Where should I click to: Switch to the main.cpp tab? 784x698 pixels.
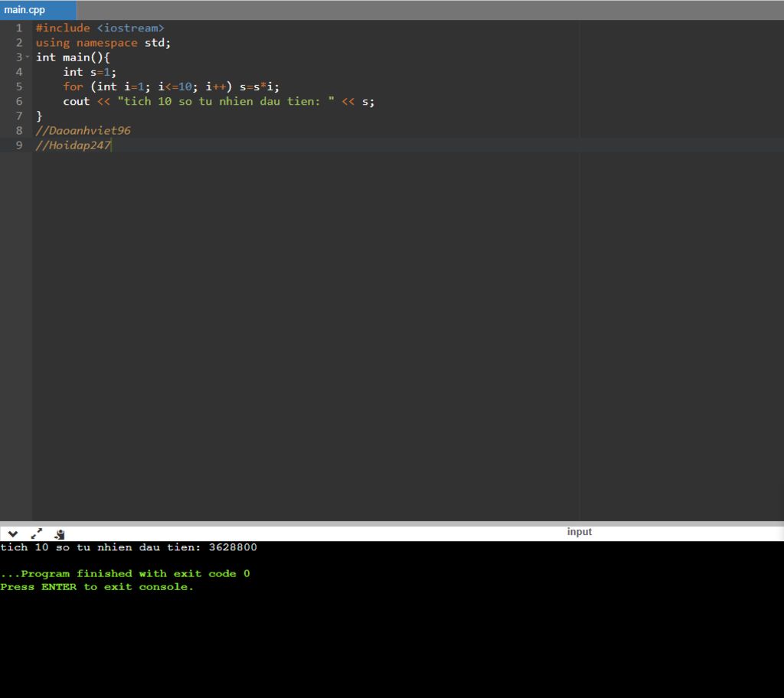tap(38, 10)
